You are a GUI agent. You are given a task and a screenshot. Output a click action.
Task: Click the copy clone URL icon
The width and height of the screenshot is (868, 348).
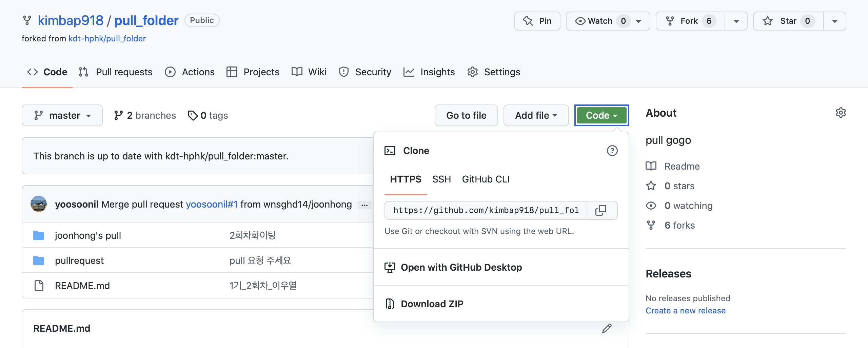601,210
